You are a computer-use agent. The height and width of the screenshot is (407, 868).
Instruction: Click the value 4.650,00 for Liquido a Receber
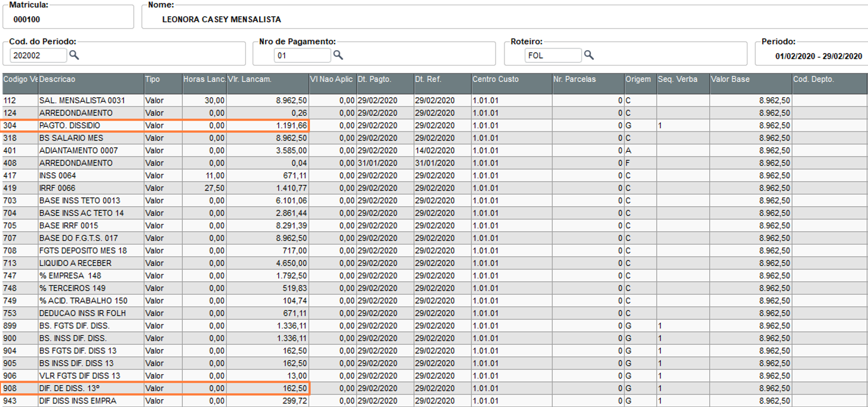[291, 263]
